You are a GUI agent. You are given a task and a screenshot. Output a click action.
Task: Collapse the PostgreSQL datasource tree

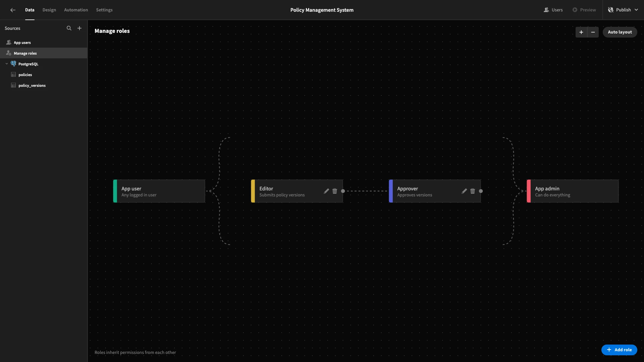click(x=7, y=64)
